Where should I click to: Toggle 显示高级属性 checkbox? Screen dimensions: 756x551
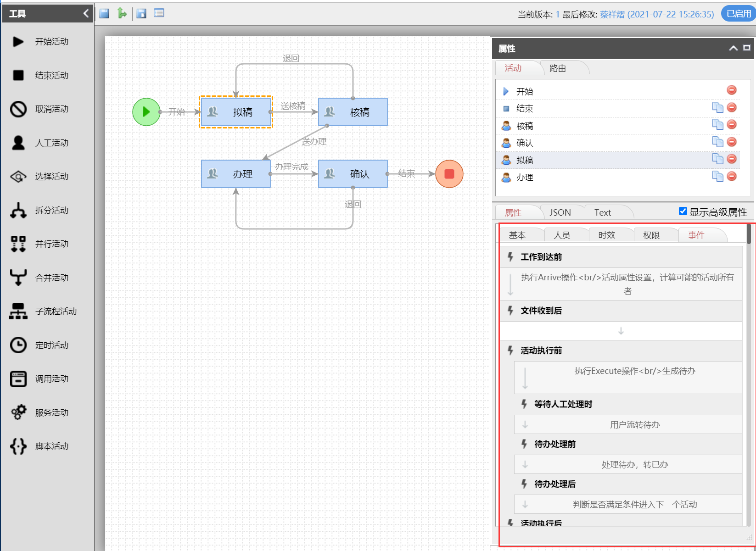click(683, 211)
